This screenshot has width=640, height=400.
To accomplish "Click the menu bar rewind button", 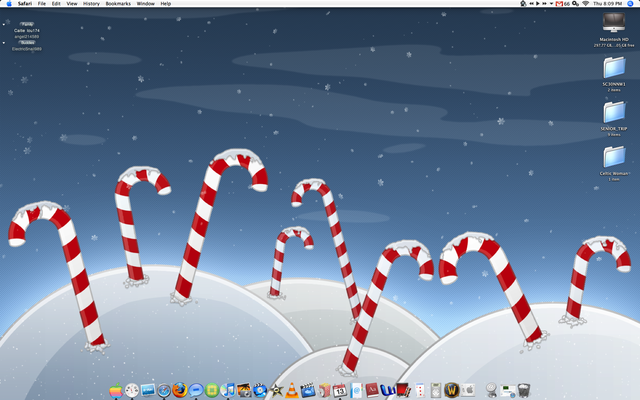I will tap(531, 3).
